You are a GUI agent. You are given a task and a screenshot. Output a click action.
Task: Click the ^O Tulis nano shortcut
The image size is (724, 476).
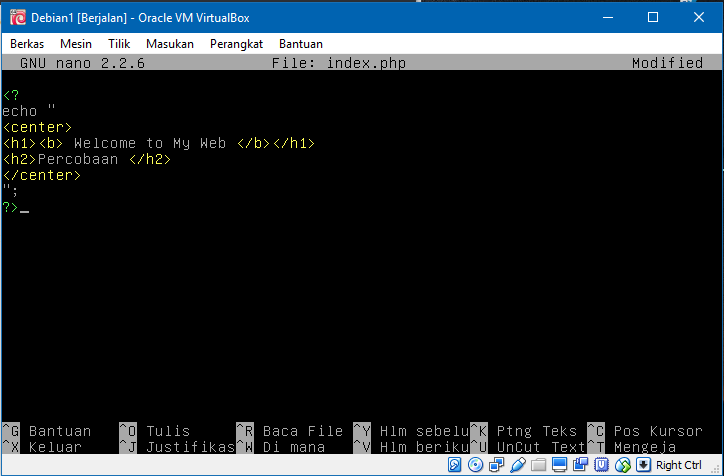155,431
